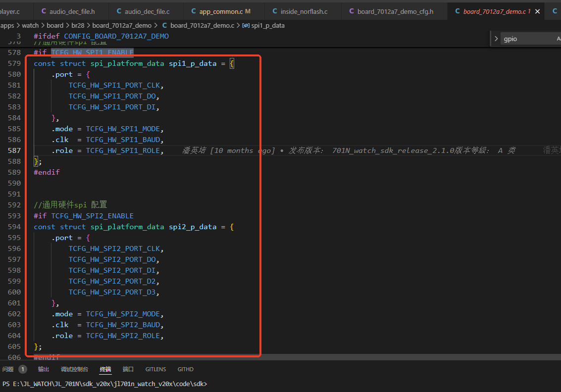Viewport: 561px width, 392px height.
Task: Open the watch breadcrumb folder
Action: coord(30,25)
